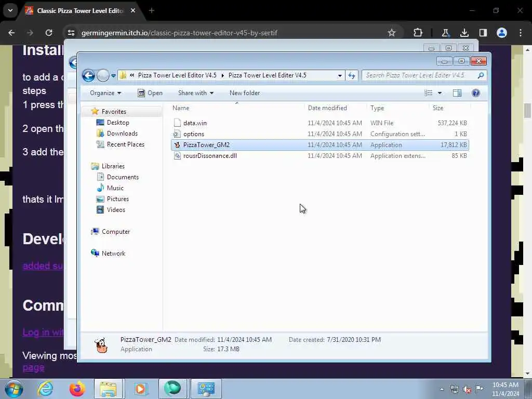Open Chrome tab search dropdown

(10, 10)
